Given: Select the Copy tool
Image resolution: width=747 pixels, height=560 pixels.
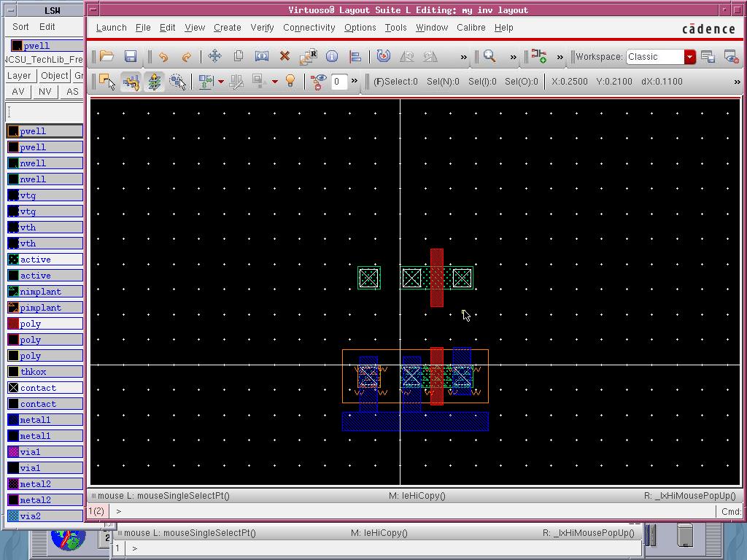Looking at the screenshot, I should 239,56.
